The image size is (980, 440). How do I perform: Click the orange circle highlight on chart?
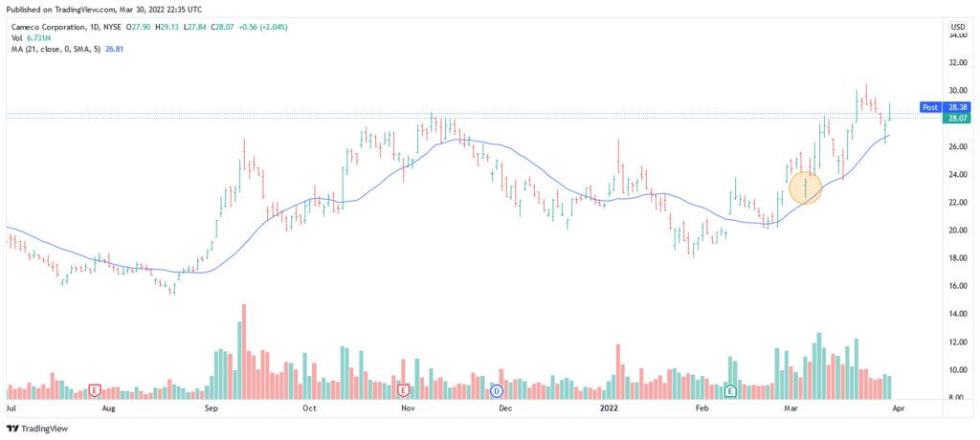806,185
